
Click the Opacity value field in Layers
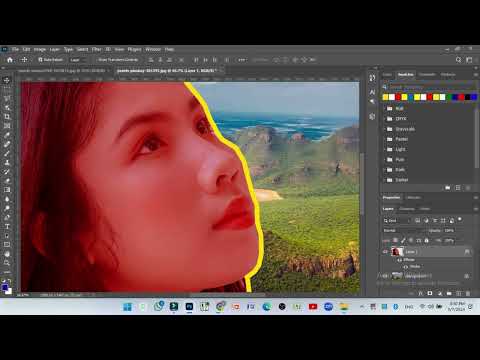[449, 230]
